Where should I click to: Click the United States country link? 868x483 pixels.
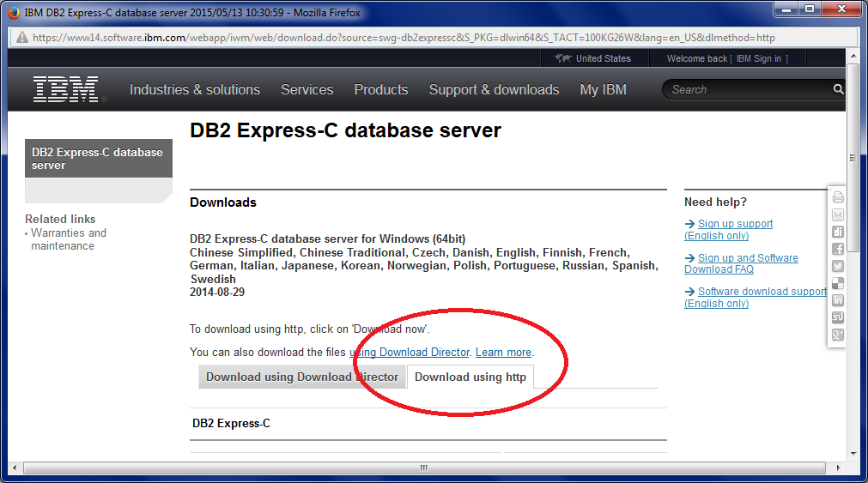(603, 58)
